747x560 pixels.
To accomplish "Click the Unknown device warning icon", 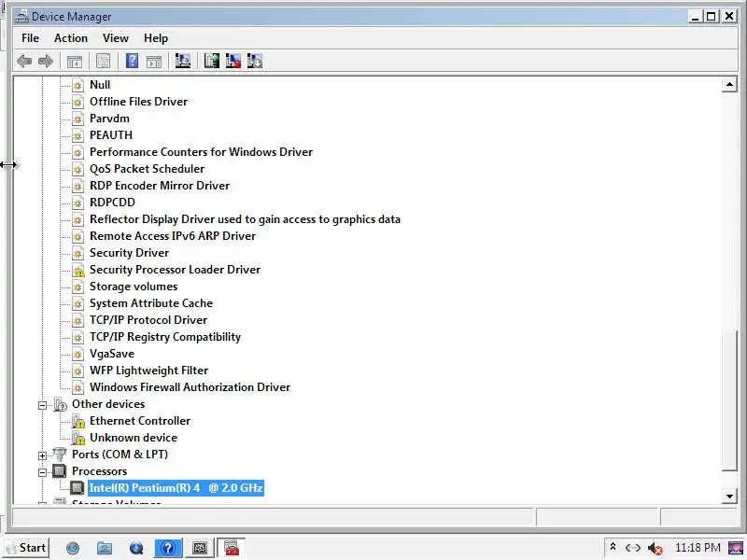I will pos(78,438).
